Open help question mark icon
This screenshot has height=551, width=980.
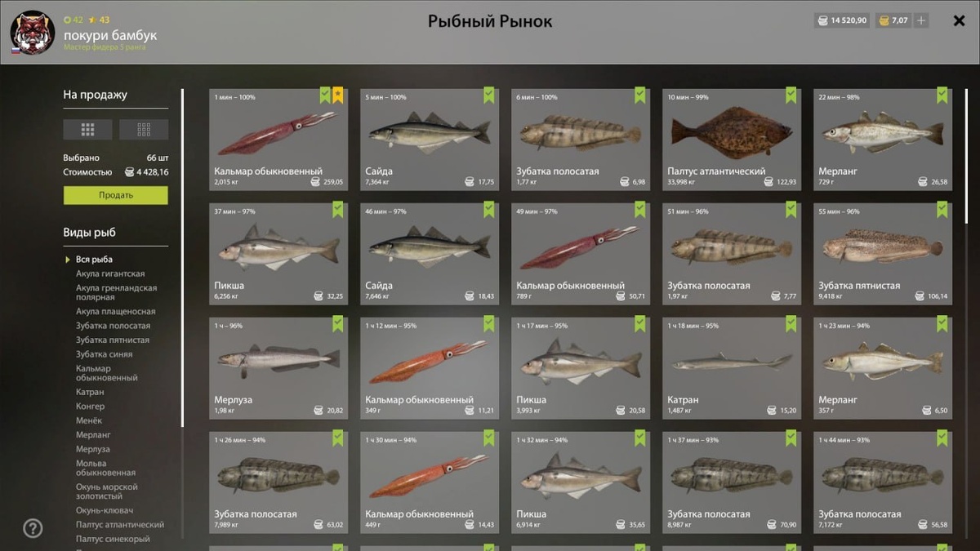coord(33,528)
